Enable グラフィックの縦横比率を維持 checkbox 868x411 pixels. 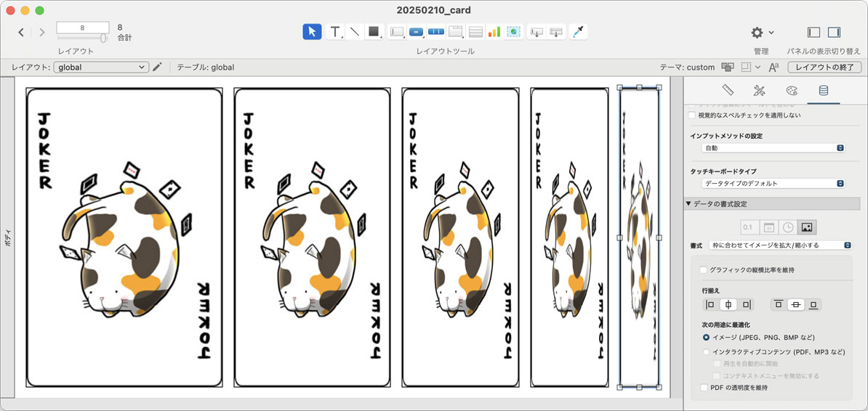(704, 270)
